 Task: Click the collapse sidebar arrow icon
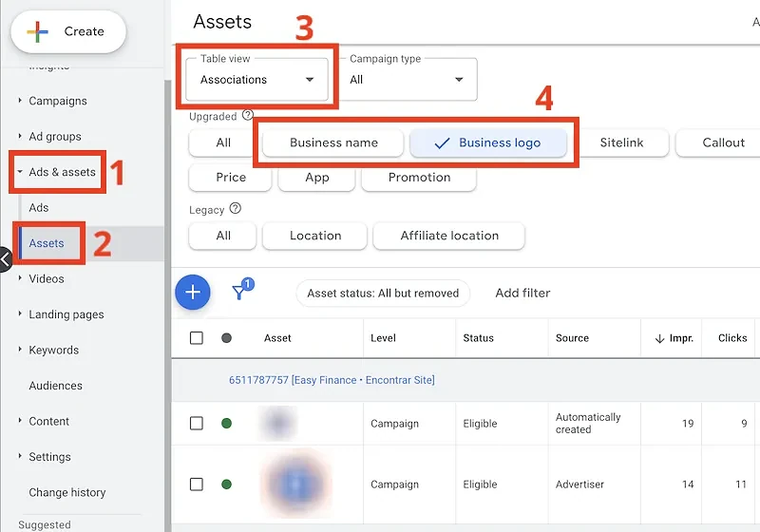(x=5, y=259)
